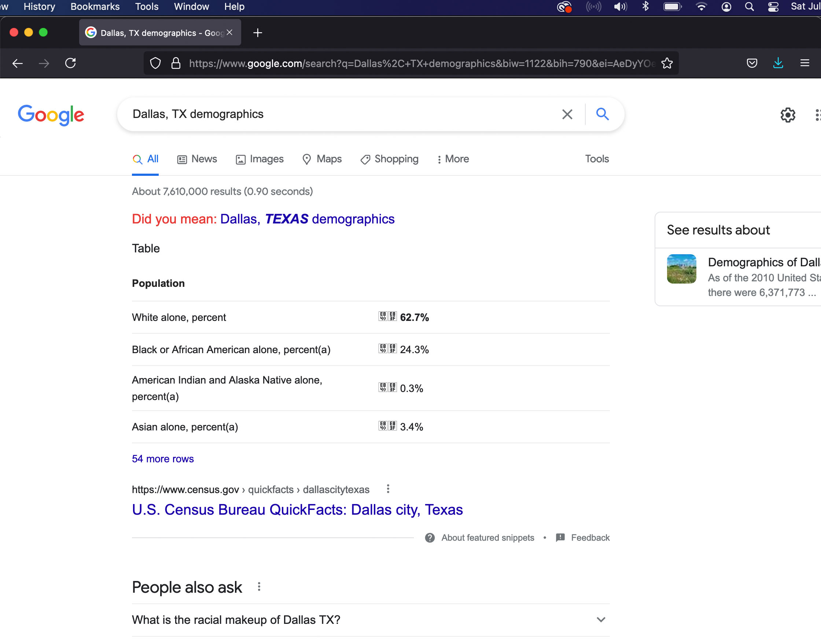Image resolution: width=821 pixels, height=644 pixels.
Task: Open the Tools menu in the menu bar
Action: tap(147, 6)
